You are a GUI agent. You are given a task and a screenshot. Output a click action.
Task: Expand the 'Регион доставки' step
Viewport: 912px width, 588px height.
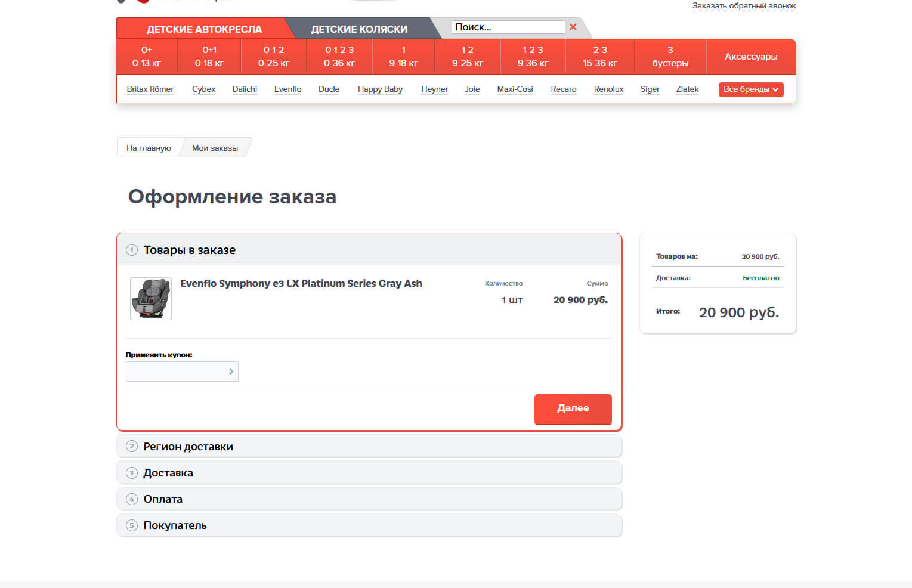(188, 447)
